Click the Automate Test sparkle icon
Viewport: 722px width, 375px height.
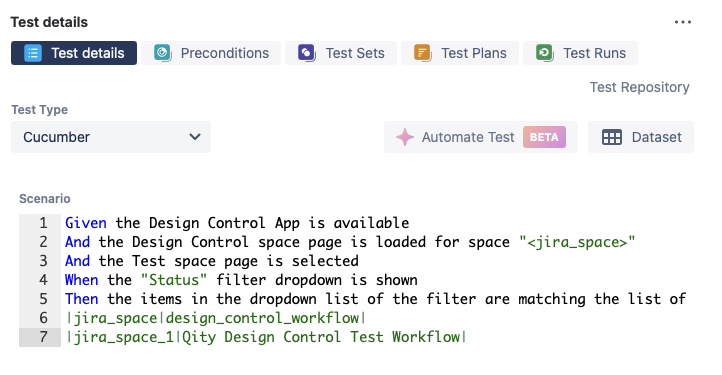tap(405, 137)
